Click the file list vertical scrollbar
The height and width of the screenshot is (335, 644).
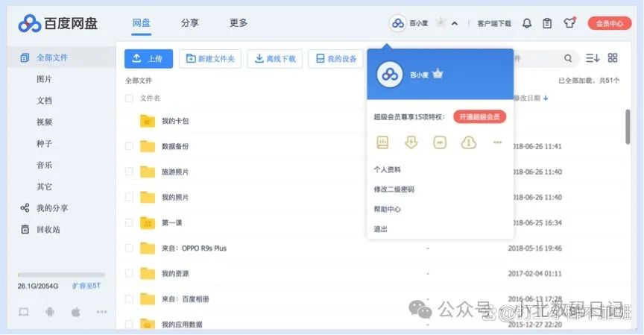(628, 127)
